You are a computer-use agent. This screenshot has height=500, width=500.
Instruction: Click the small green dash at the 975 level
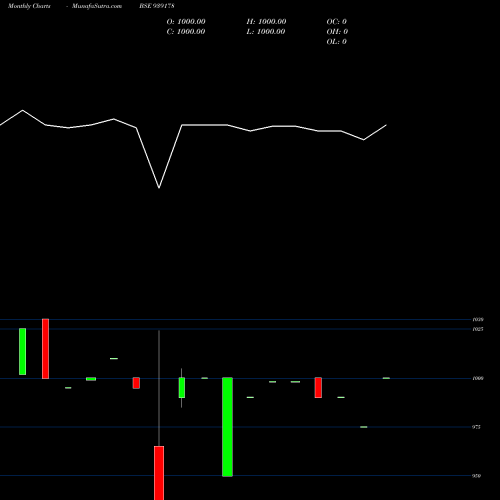click(x=364, y=427)
